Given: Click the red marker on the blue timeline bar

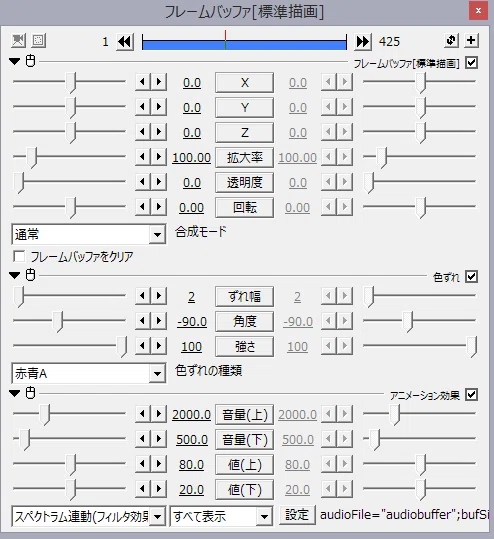Looking at the screenshot, I should [x=225, y=40].
